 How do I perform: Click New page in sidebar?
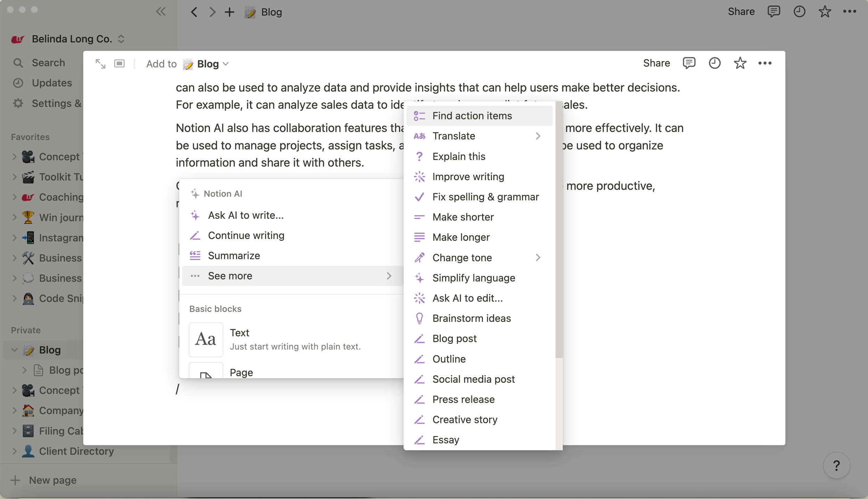pyautogui.click(x=52, y=480)
